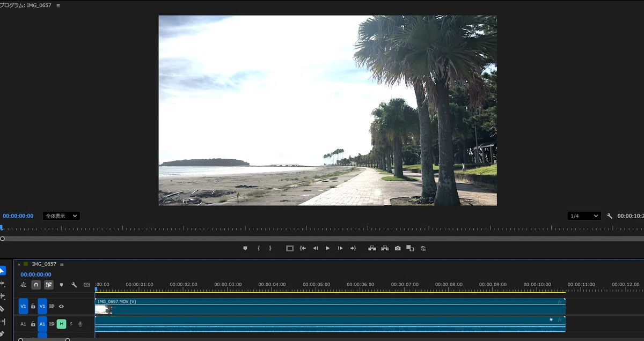The image size is (644, 341).
Task: Unmute the A1 audio track
Action: click(61, 324)
